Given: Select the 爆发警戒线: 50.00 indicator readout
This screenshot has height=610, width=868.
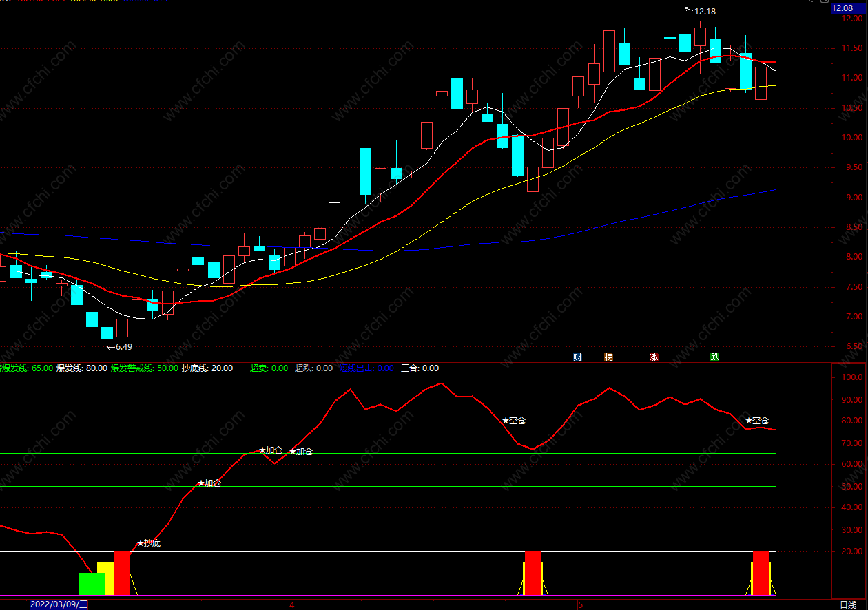Looking at the screenshot, I should pyautogui.click(x=145, y=368).
